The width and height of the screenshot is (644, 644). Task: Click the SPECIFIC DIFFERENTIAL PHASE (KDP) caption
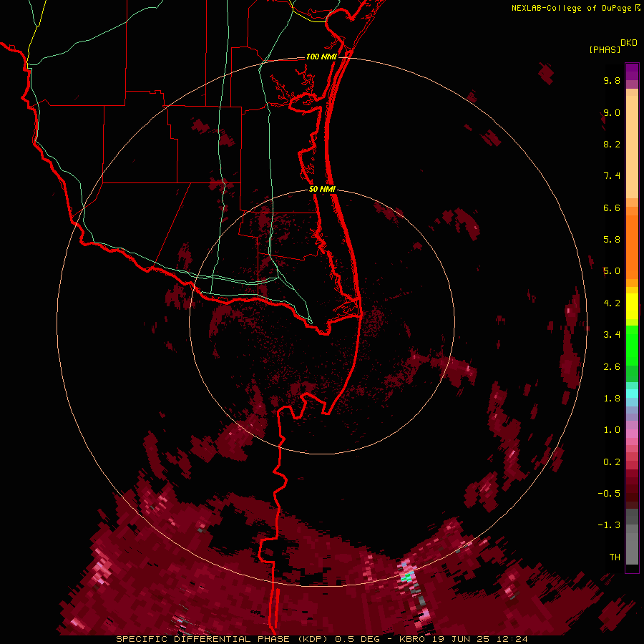223,639
